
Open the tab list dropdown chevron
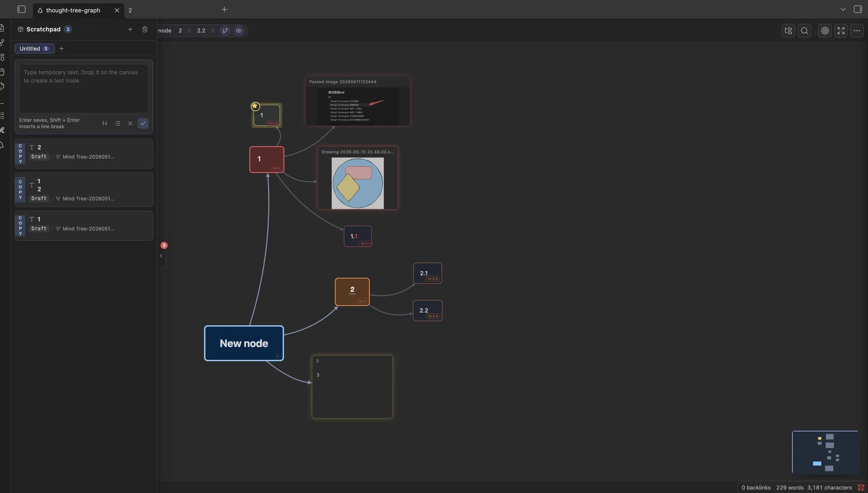point(843,9)
